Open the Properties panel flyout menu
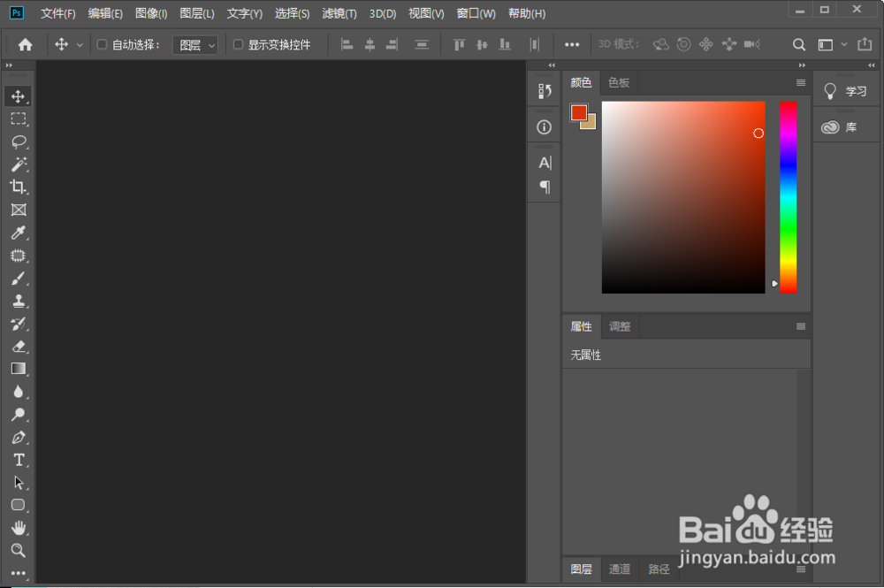Screen dimensions: 884x588 [x=801, y=326]
